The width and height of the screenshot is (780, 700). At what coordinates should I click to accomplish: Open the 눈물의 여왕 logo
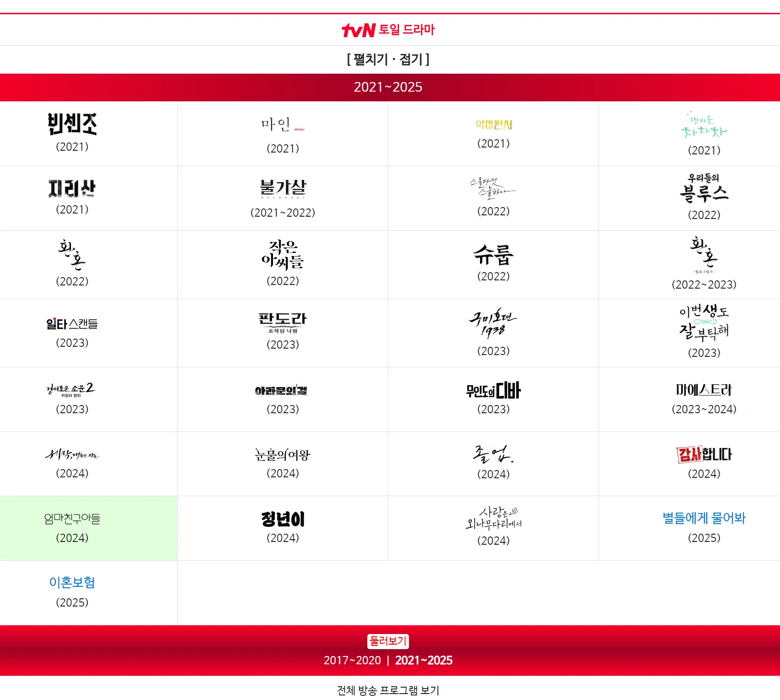tap(283, 454)
